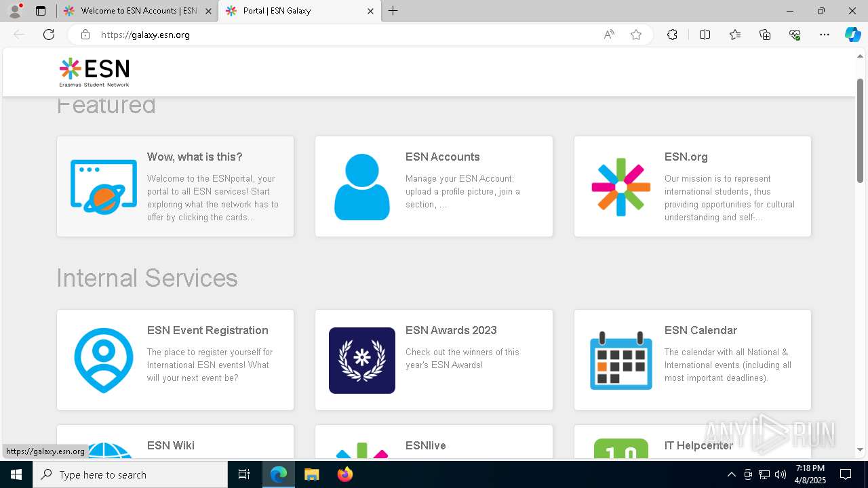Screen dimensions: 868x488
Task: Open the Favorites list
Action: pos(735,35)
